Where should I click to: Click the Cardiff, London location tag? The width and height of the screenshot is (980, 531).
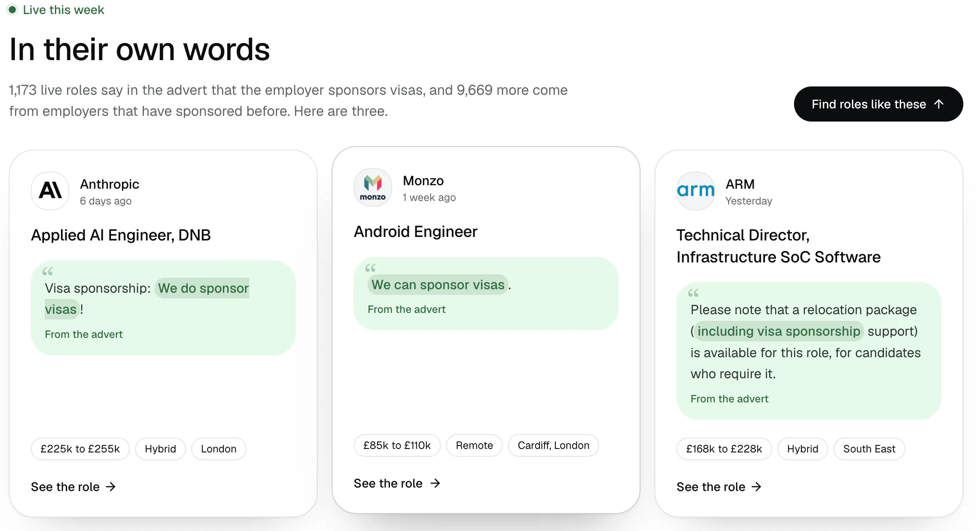click(x=554, y=445)
